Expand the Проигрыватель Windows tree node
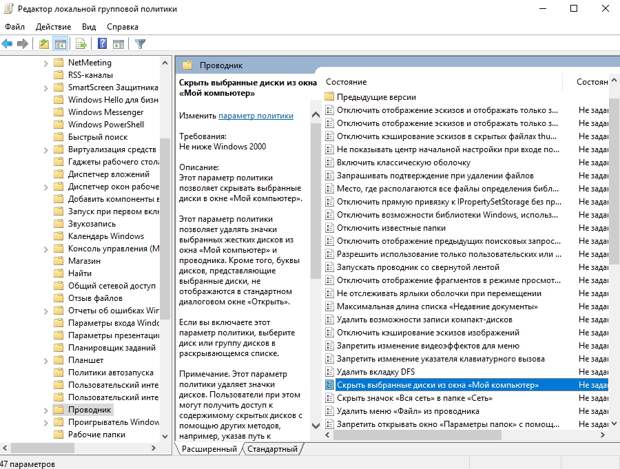 [x=45, y=423]
